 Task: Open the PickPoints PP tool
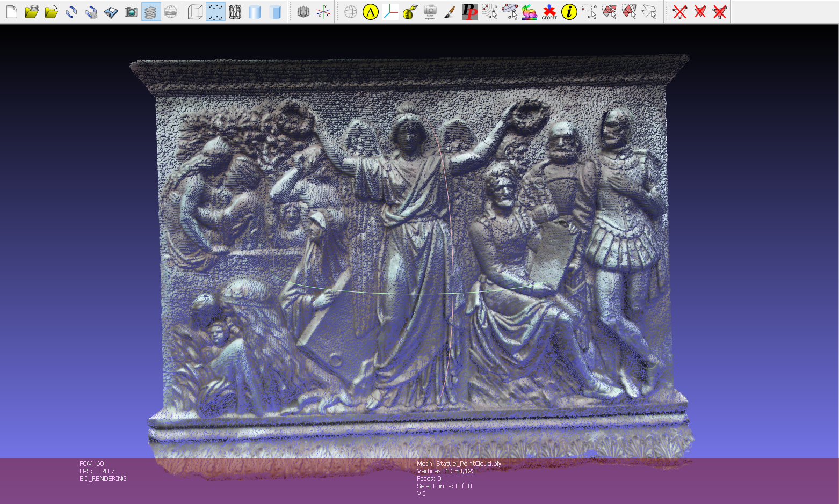tap(470, 12)
